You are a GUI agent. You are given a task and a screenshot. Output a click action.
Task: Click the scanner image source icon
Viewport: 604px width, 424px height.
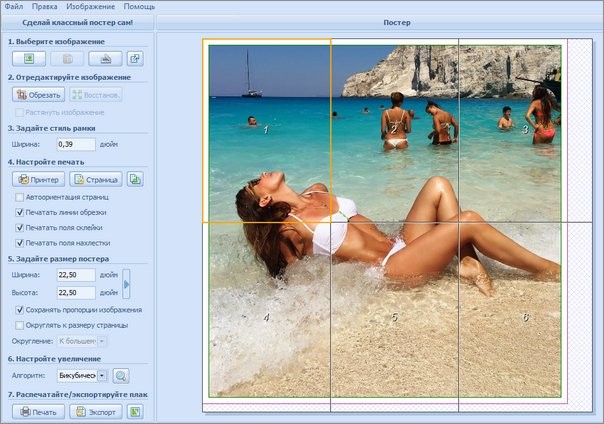click(107, 58)
